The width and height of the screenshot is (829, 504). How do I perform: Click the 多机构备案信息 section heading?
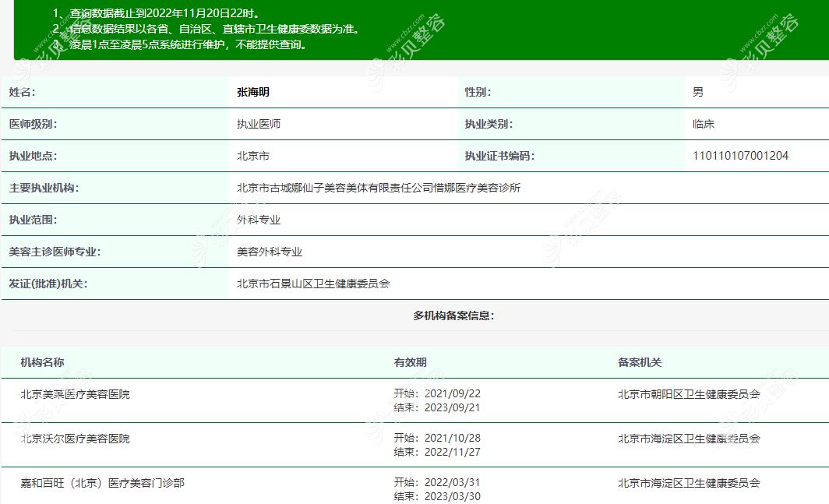(453, 315)
